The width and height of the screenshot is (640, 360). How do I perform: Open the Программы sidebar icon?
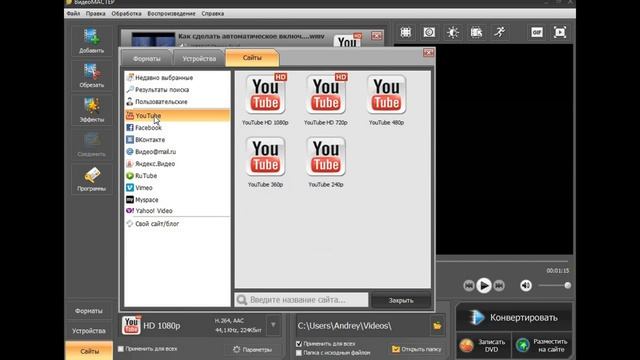91,179
